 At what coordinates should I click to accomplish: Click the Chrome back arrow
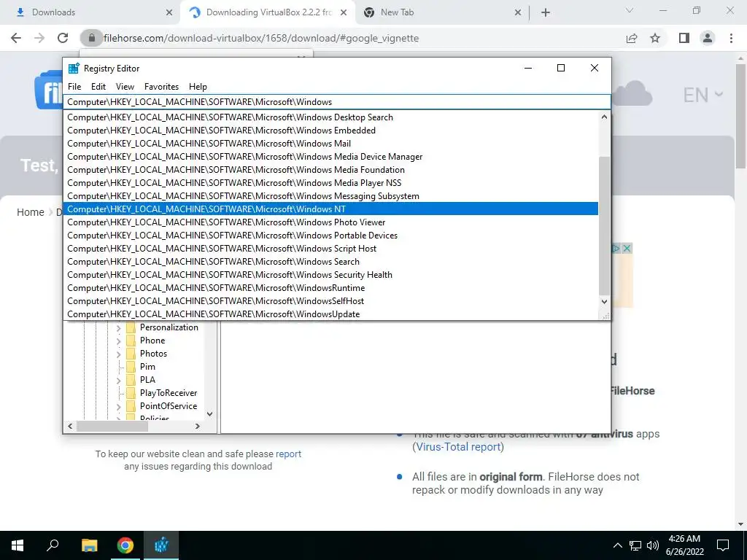(16, 38)
